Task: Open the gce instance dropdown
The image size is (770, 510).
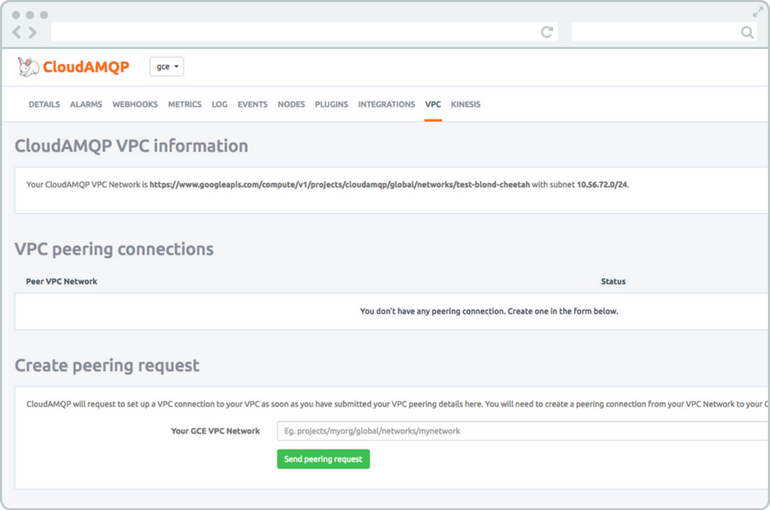Action: click(x=166, y=67)
